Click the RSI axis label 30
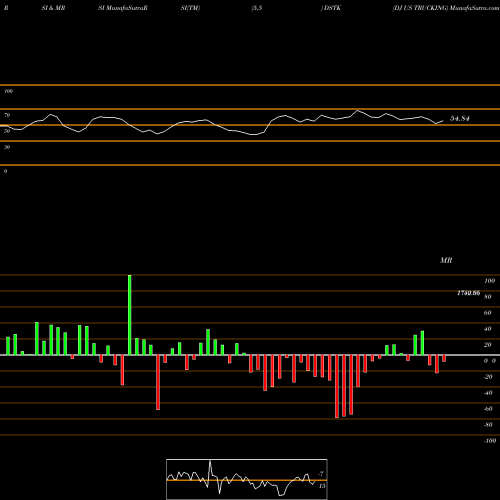This screenshot has height=500, width=500. point(7,147)
